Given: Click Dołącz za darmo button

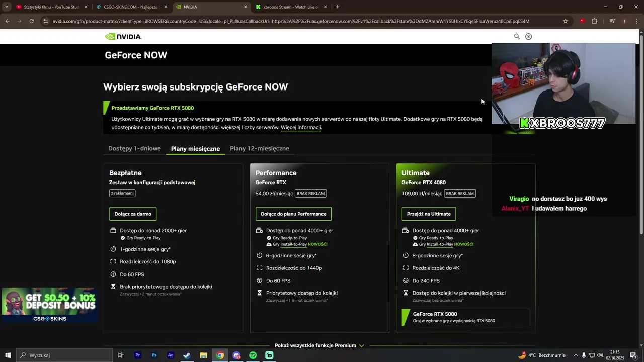Looking at the screenshot, I should [x=133, y=214].
